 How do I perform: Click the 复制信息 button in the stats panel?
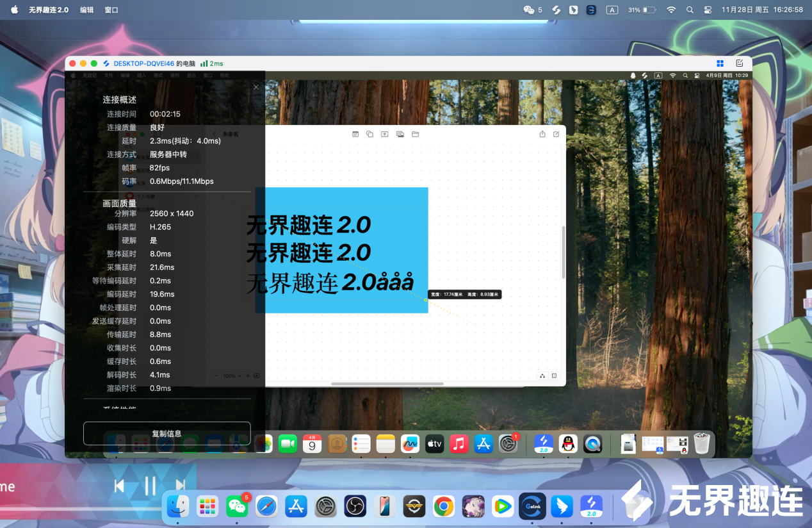click(x=166, y=433)
